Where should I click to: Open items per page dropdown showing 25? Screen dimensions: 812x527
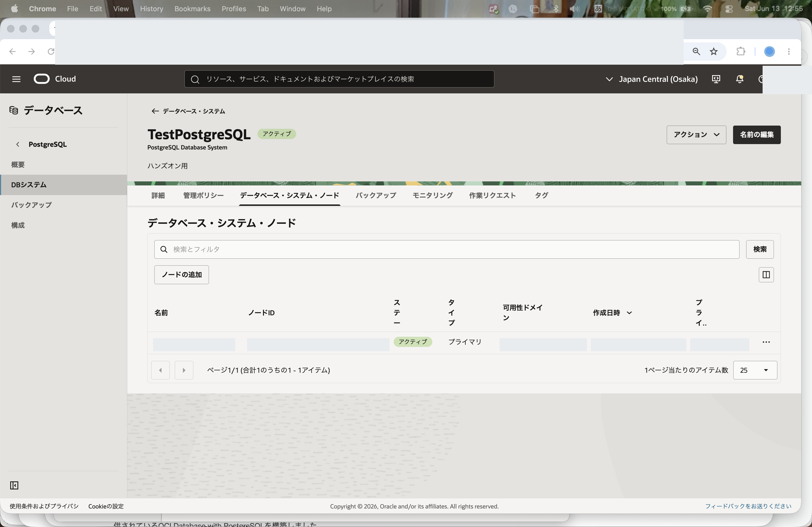point(755,370)
